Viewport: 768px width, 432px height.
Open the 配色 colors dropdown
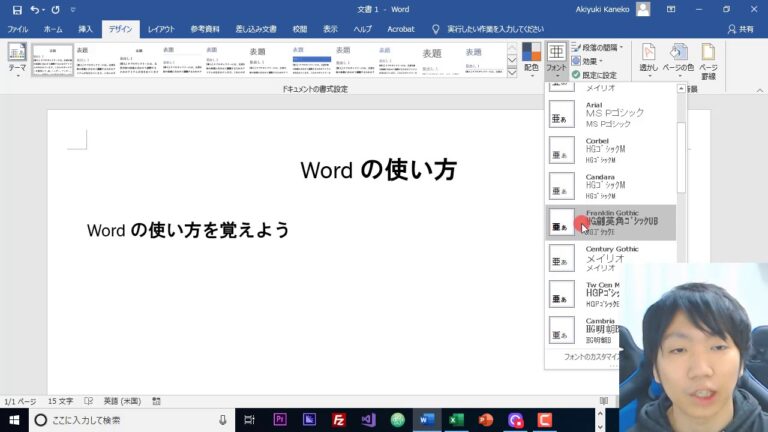[531, 60]
